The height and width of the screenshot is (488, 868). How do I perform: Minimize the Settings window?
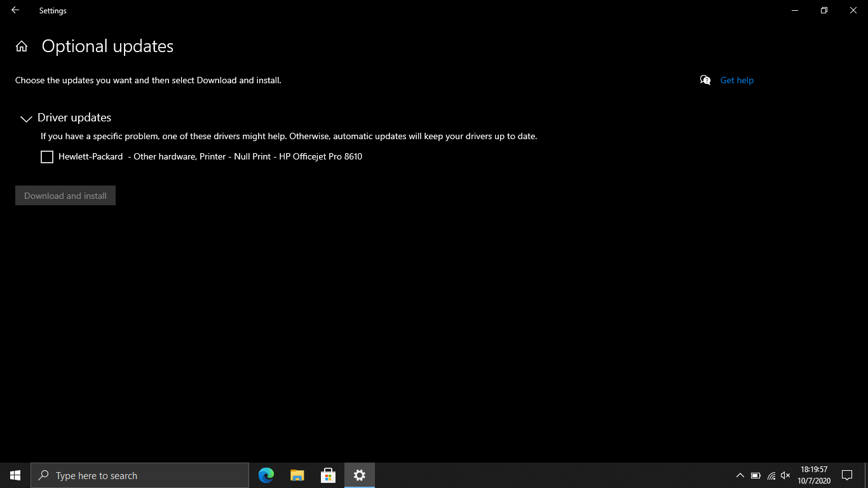tap(795, 10)
